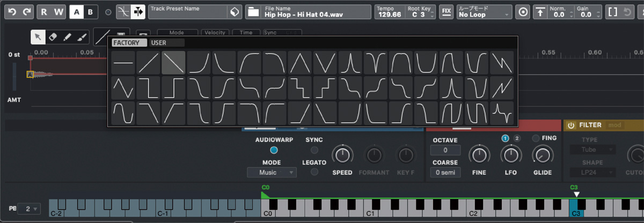Select the eraser tool
The width and height of the screenshot is (644, 223).
53,37
